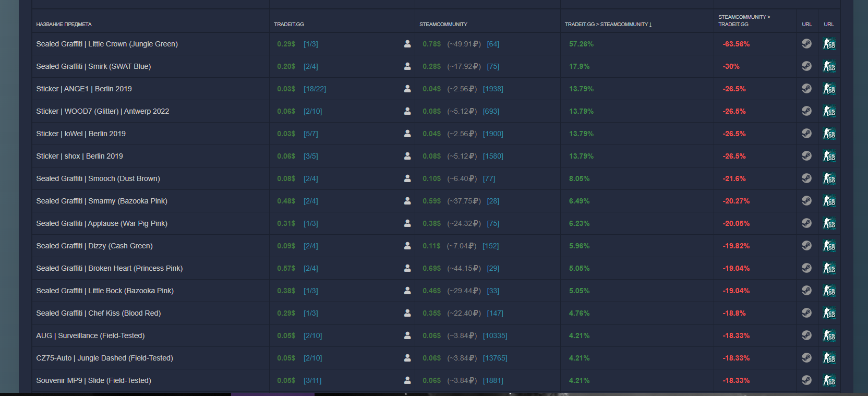Open CS.GG link for shox Berlin 2019 sticker
This screenshot has width=868, height=396.
pos(829,156)
